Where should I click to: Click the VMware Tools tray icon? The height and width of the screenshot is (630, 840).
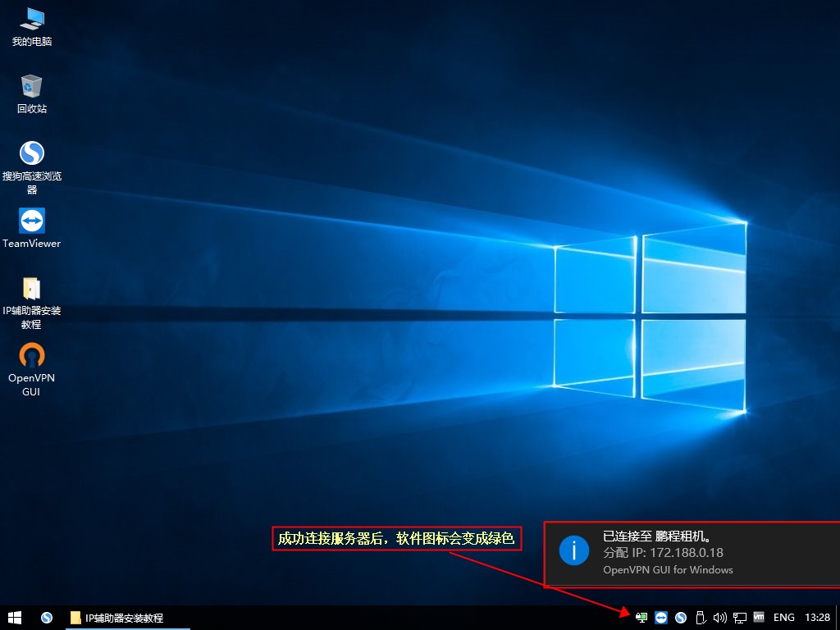pyautogui.click(x=759, y=617)
